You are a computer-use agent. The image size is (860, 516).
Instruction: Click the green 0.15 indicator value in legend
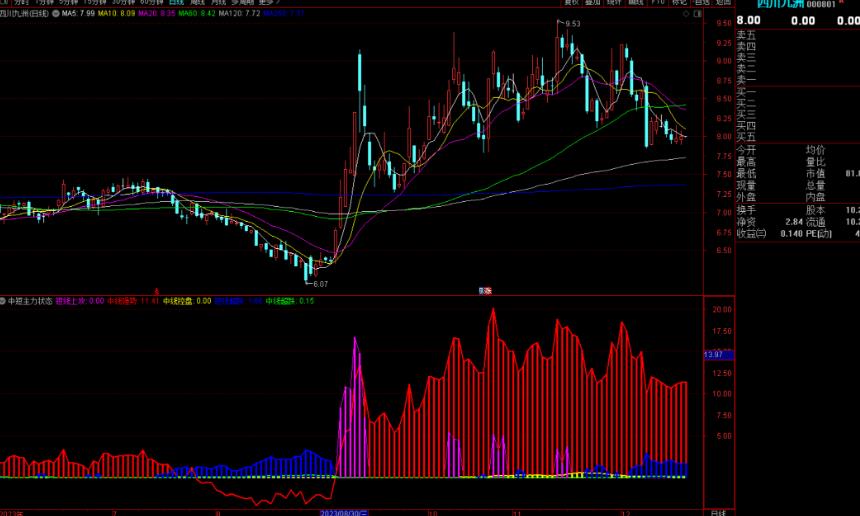(307, 301)
